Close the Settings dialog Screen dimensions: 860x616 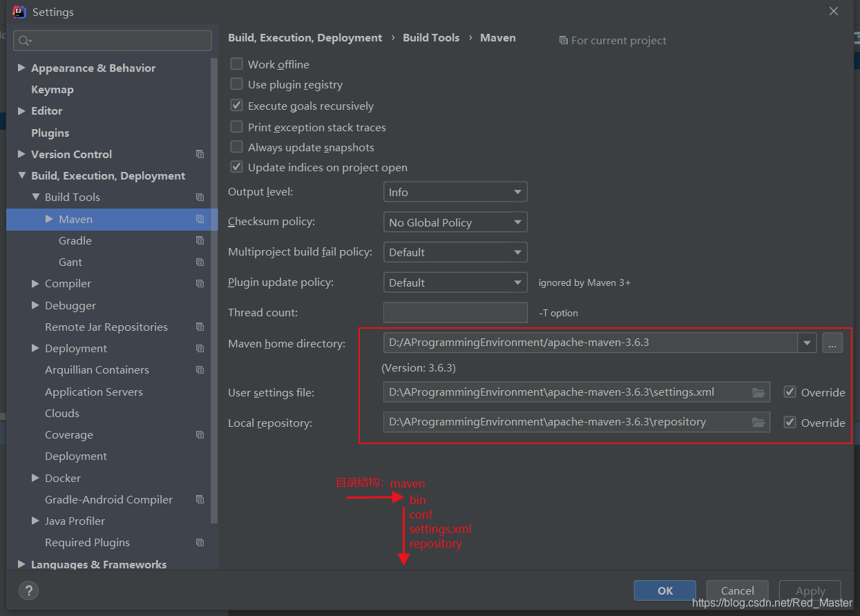click(834, 12)
